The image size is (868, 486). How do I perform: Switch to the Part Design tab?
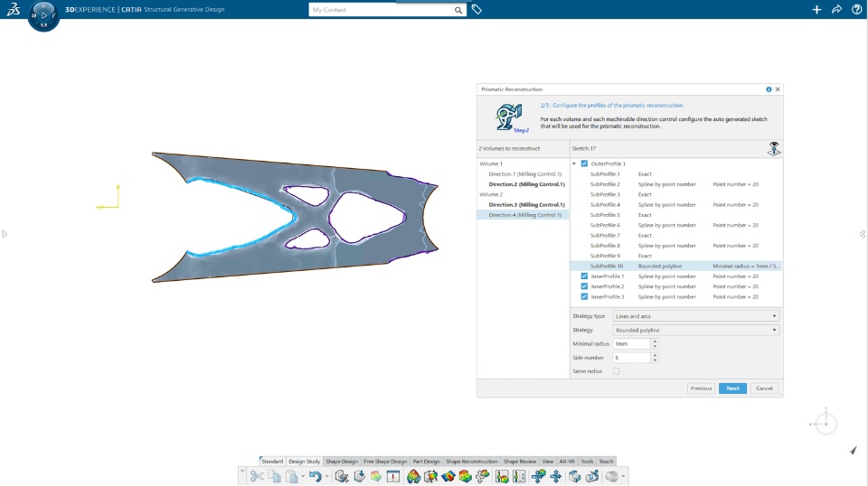tap(426, 461)
